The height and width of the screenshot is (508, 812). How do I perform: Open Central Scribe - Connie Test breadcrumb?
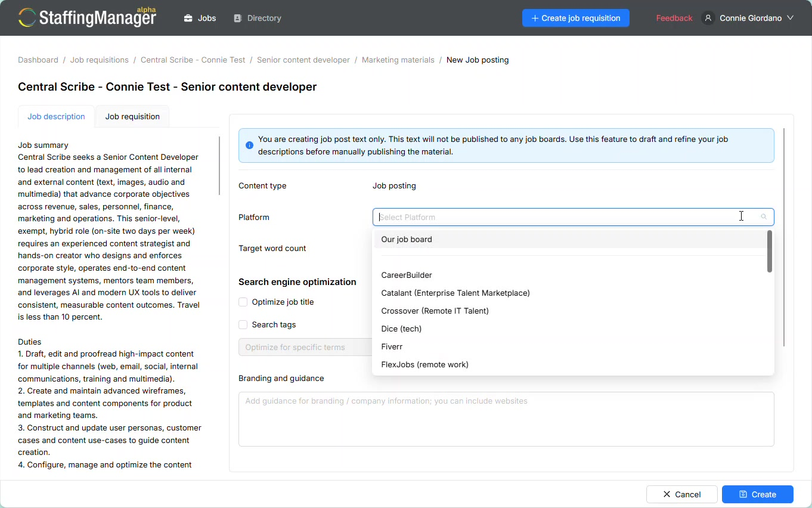[x=193, y=60]
